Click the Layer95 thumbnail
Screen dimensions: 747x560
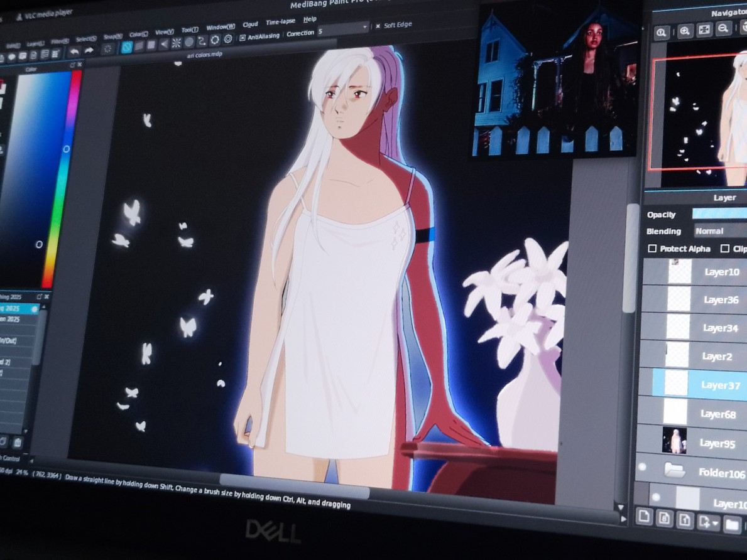[x=674, y=440]
